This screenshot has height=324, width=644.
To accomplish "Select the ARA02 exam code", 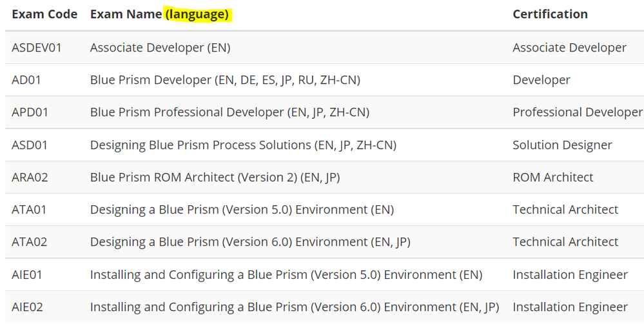I will tap(30, 177).
